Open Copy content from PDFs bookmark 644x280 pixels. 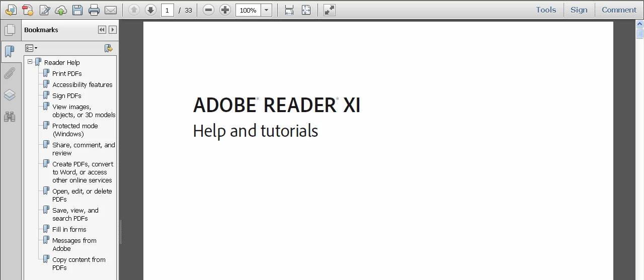point(79,263)
